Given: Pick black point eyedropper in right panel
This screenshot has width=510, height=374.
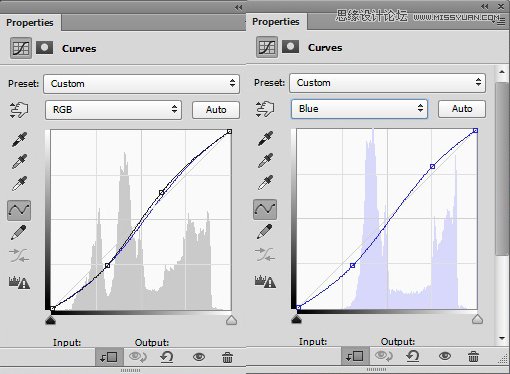Looking at the screenshot, I should [265, 138].
